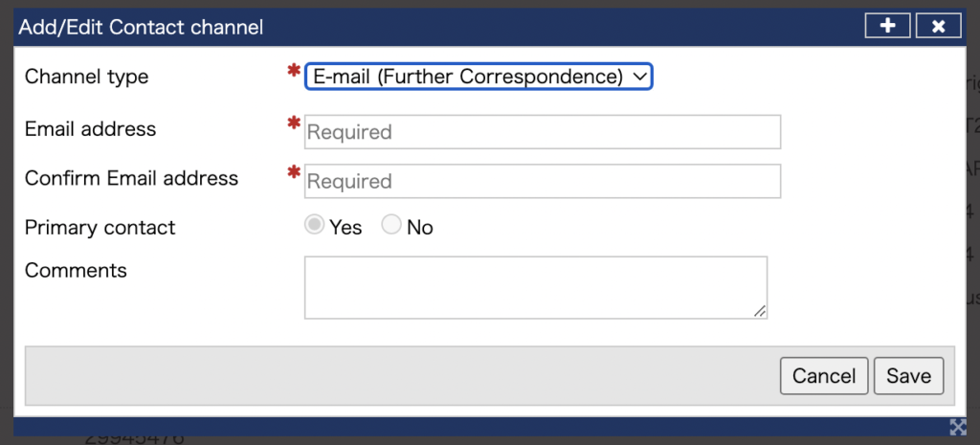Viewport: 980px width, 445px height.
Task: Click the Comments box resize handle
Action: tap(760, 310)
